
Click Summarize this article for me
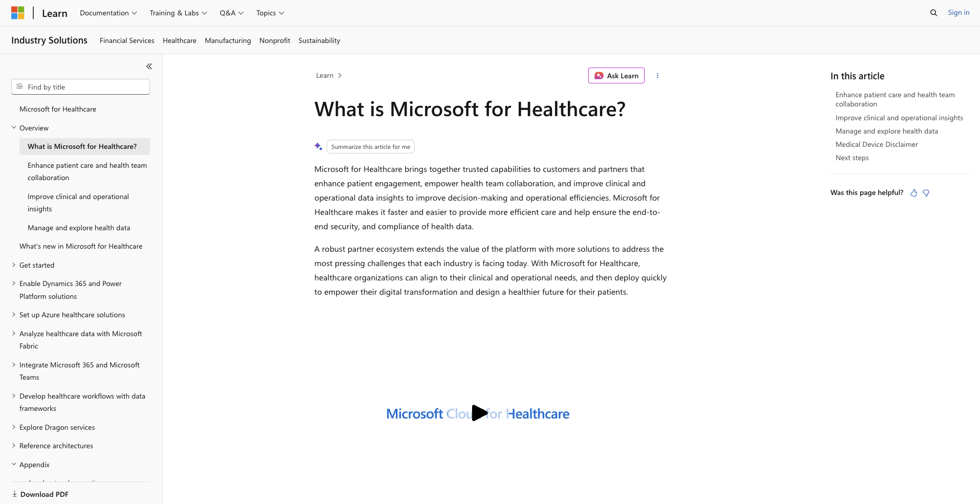(x=371, y=147)
